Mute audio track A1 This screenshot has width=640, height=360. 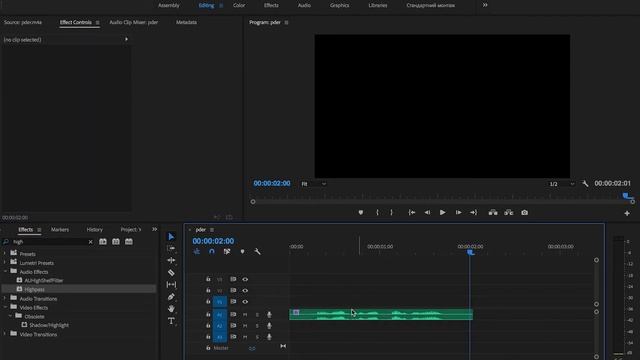pos(245,315)
